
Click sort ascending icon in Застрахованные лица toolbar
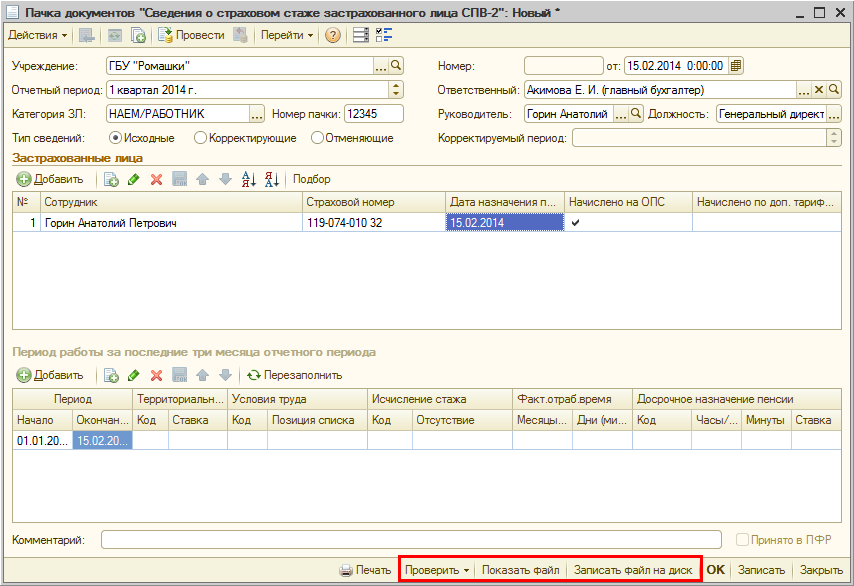249,179
